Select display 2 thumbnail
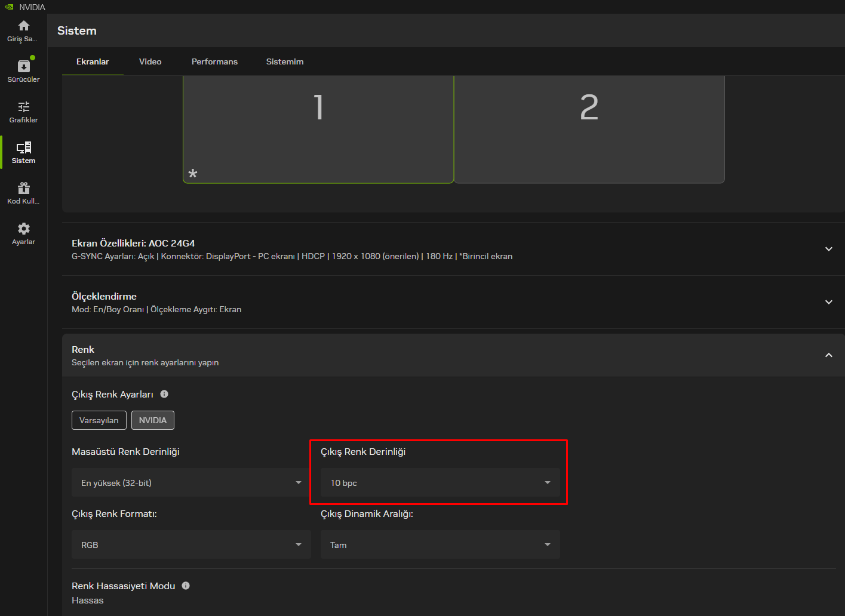The width and height of the screenshot is (845, 616). click(x=589, y=129)
